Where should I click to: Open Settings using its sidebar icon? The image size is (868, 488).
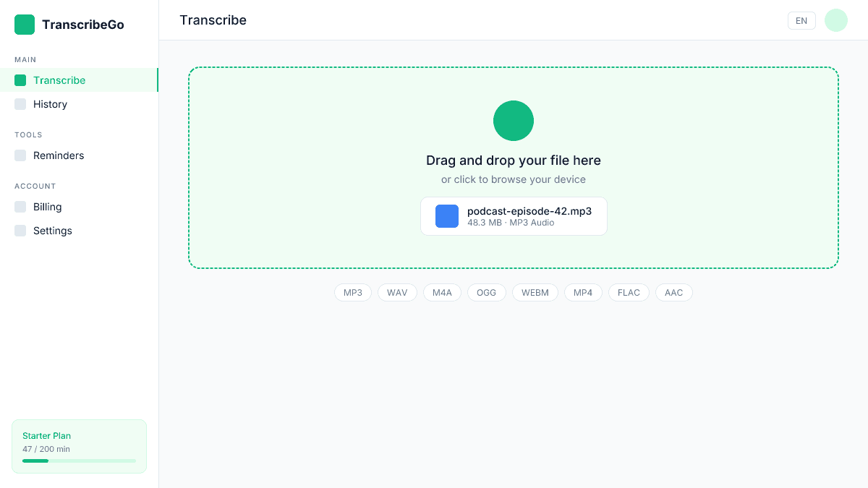20,231
